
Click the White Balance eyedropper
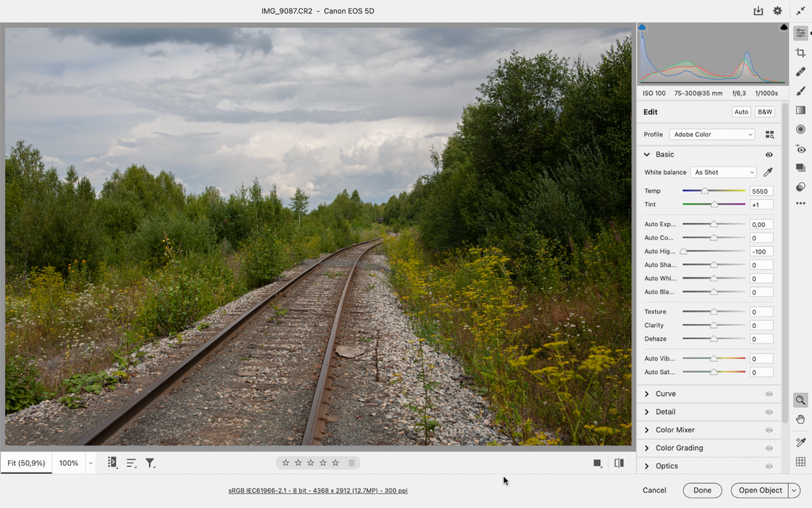click(768, 172)
